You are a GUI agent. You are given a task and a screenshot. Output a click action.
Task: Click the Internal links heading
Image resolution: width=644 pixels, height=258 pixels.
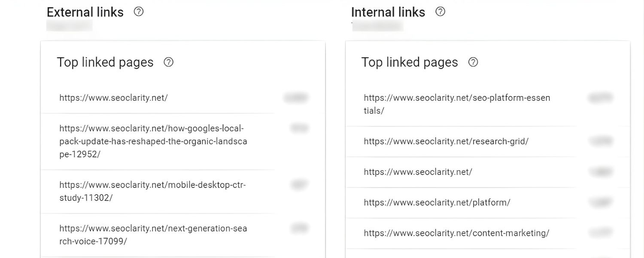[388, 12]
